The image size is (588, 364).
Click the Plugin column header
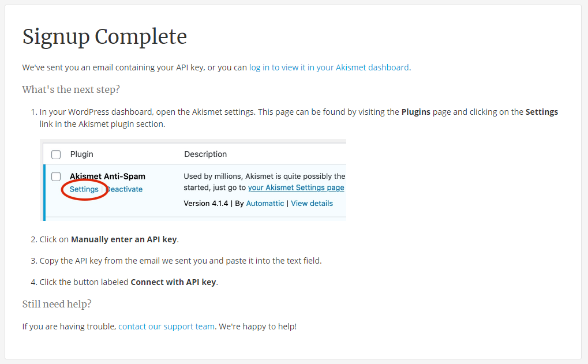pos(82,154)
